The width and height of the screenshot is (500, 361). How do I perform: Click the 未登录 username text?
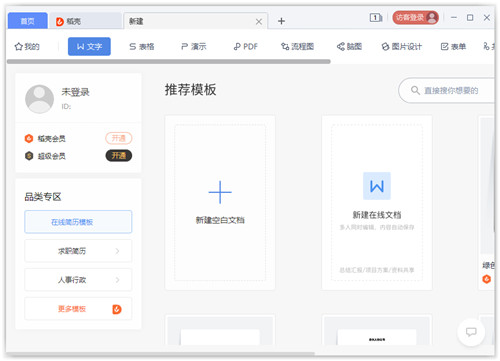click(75, 92)
